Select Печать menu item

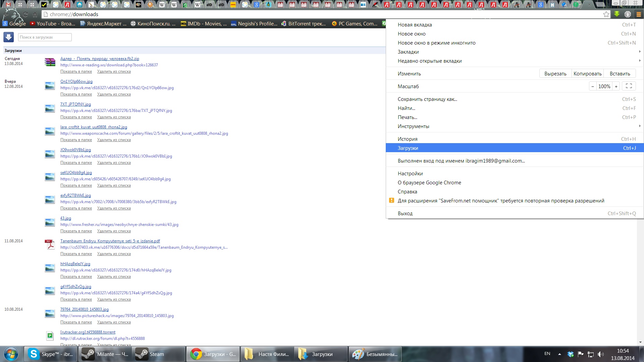coord(515,117)
